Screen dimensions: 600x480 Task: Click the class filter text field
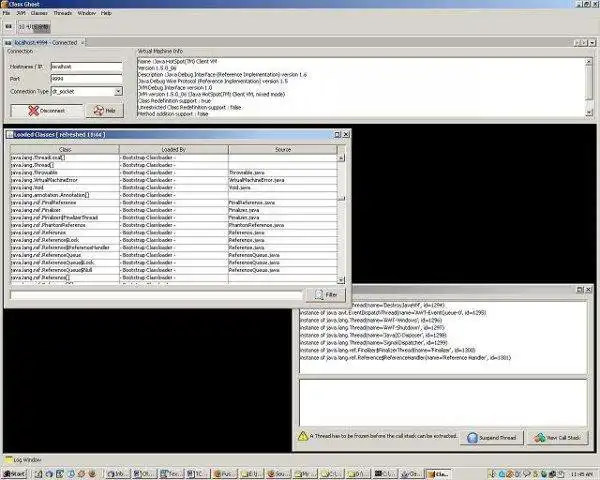pos(156,294)
